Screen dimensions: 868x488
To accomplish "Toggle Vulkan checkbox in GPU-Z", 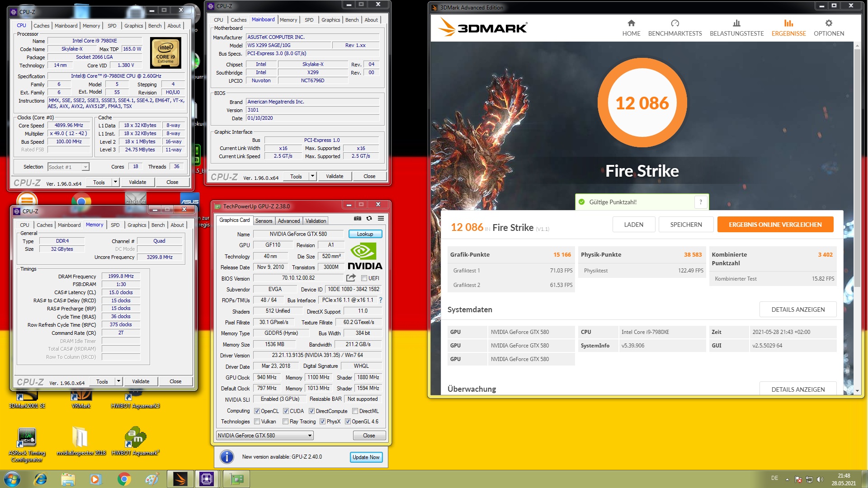I will coord(257,422).
